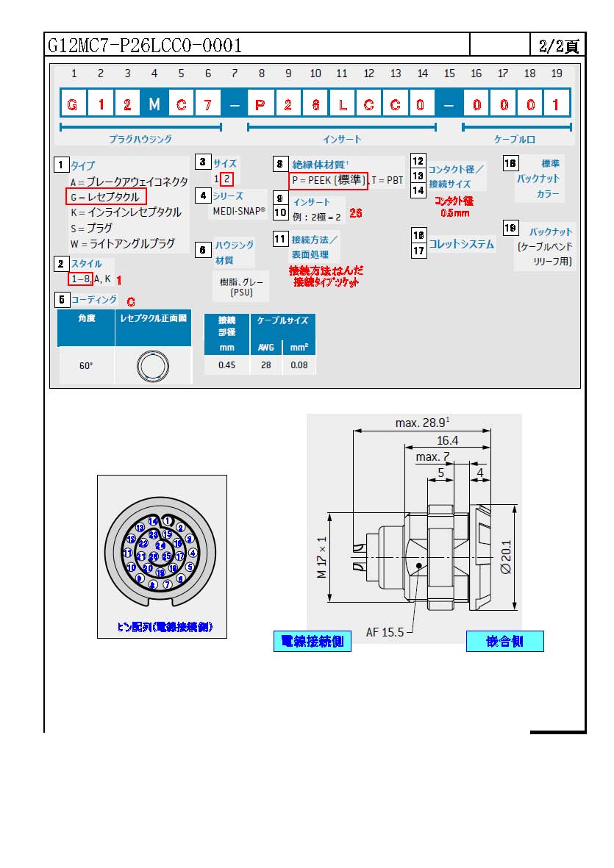
Task: Click the MEDI-SNAP® series name
Action: point(239,211)
